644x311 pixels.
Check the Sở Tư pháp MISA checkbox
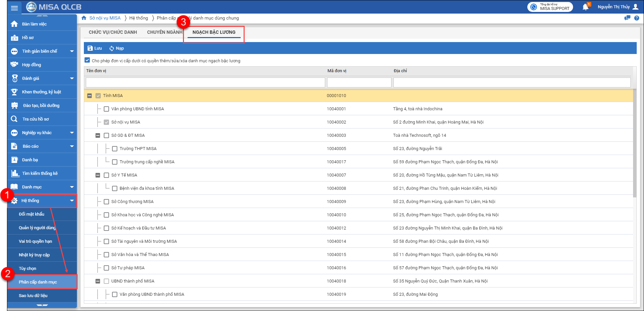point(106,268)
